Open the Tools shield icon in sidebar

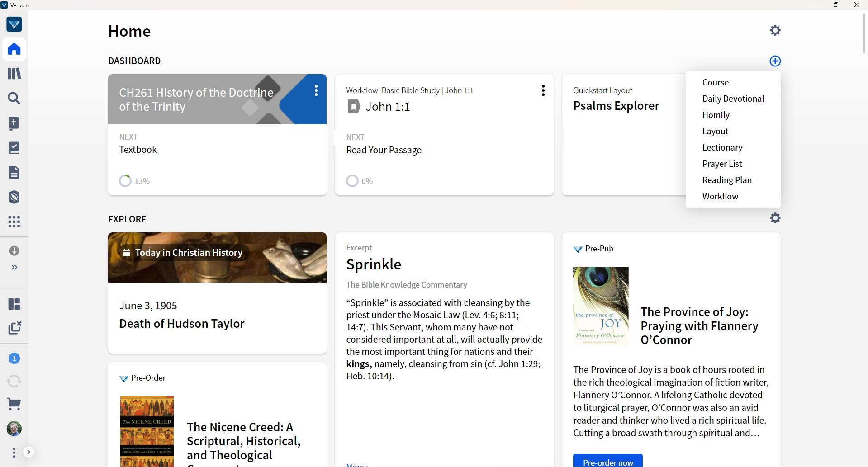coord(14,197)
